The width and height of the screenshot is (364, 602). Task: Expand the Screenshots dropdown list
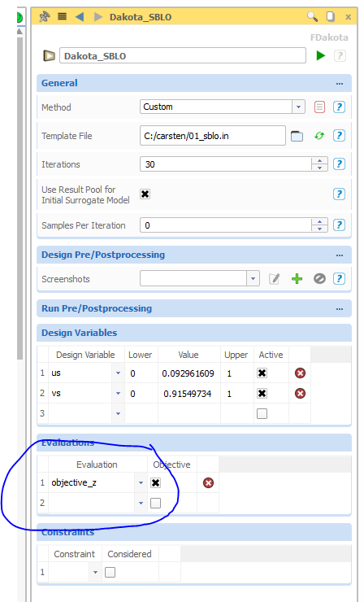[253, 279]
